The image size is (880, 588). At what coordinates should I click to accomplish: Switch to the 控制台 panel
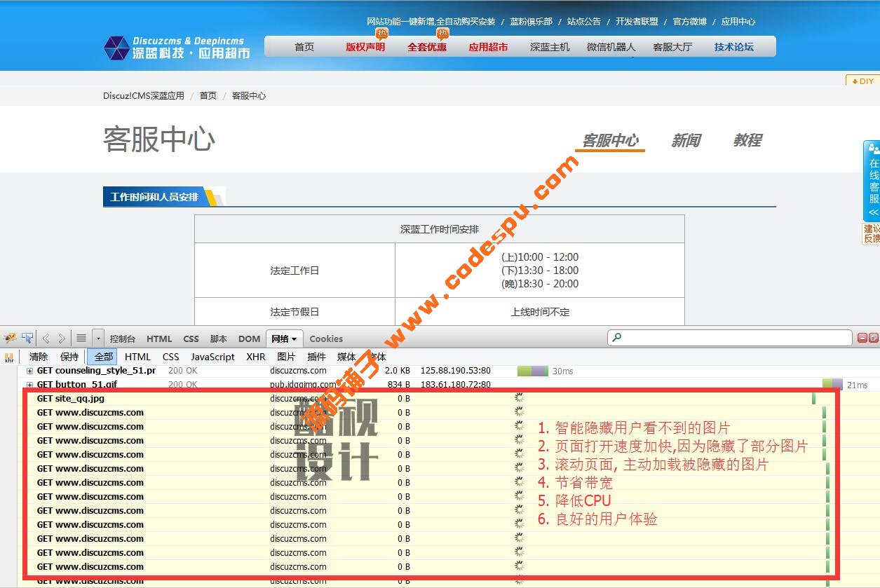coord(123,339)
